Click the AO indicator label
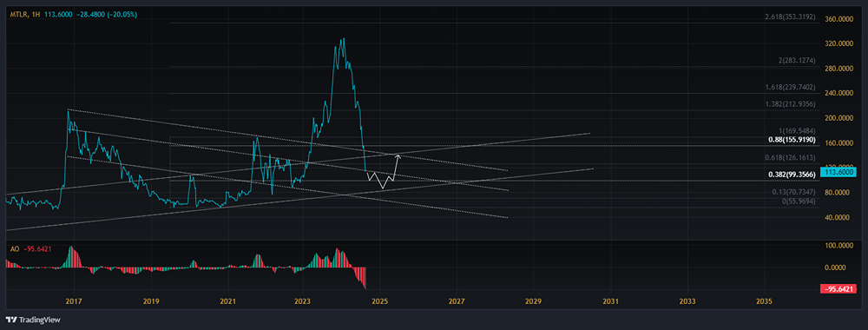This screenshot has height=330, width=868. [x=15, y=248]
